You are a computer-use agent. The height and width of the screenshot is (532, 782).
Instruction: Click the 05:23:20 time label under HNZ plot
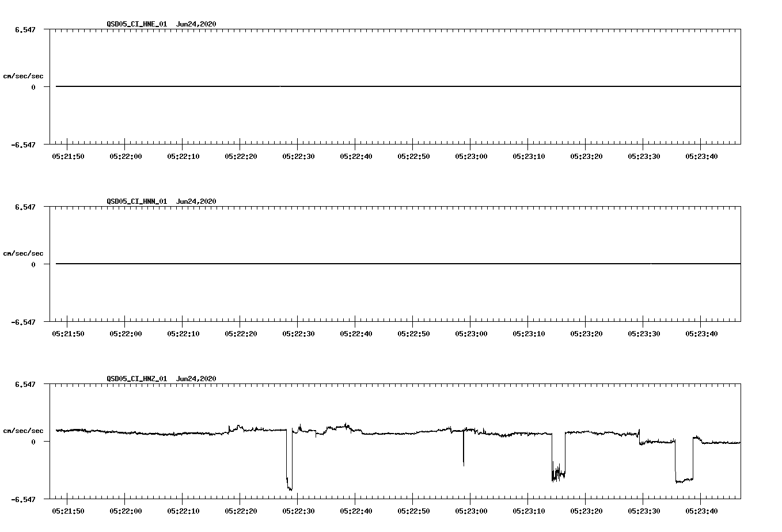pos(586,511)
